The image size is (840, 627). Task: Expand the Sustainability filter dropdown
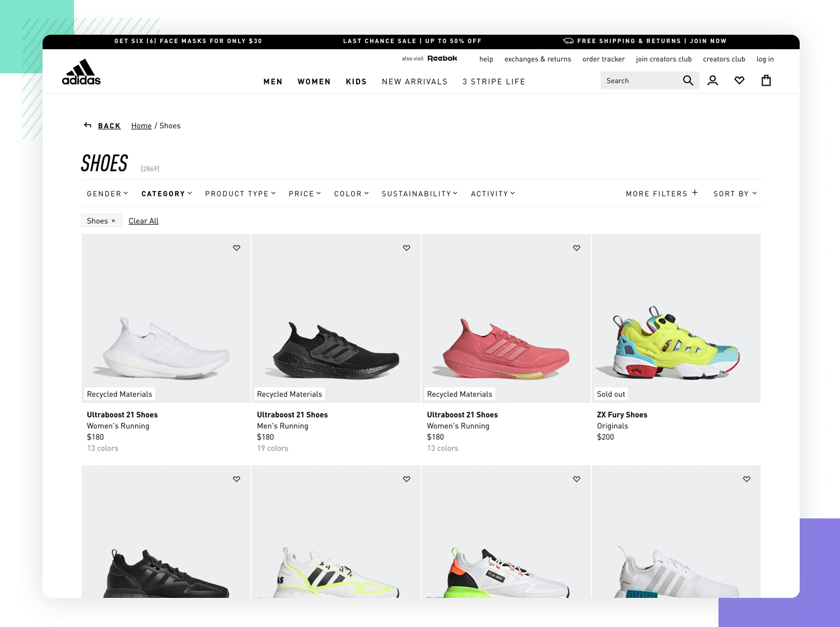click(x=420, y=194)
